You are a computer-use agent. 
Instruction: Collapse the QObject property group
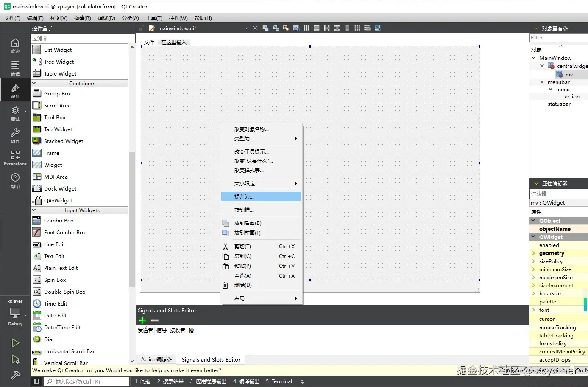click(x=533, y=221)
